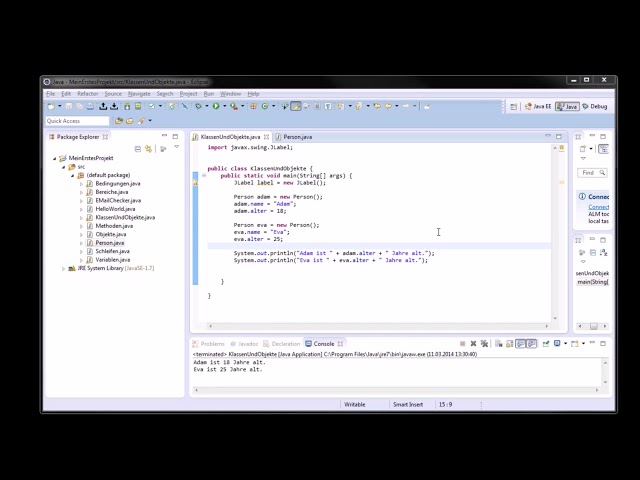Open Package Explorer view menu triangle
640x480 pixels.
(176, 147)
